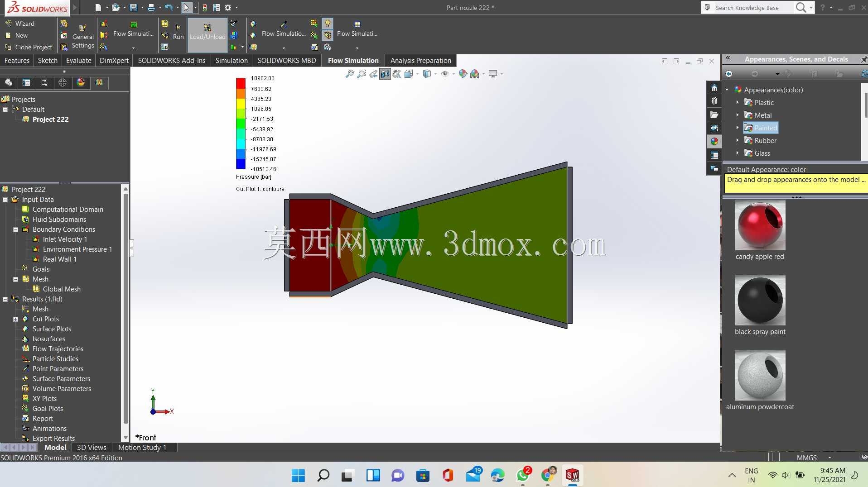Open the MMGS unit system menu in status bar

[x=814, y=458]
